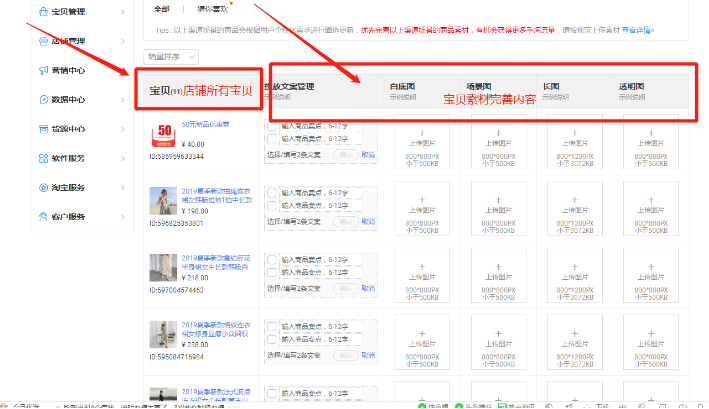Expand the 营销中心 menu chevron
Screen dimensions: 709x409
(122, 70)
